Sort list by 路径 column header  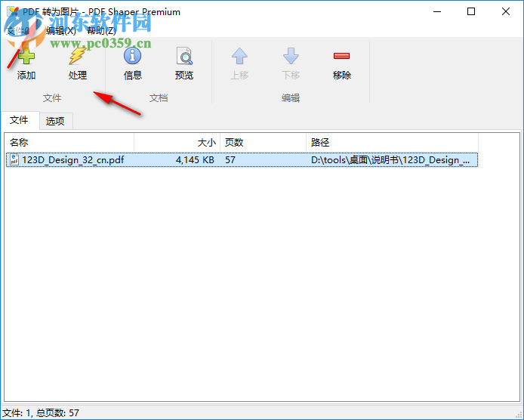(x=392, y=143)
